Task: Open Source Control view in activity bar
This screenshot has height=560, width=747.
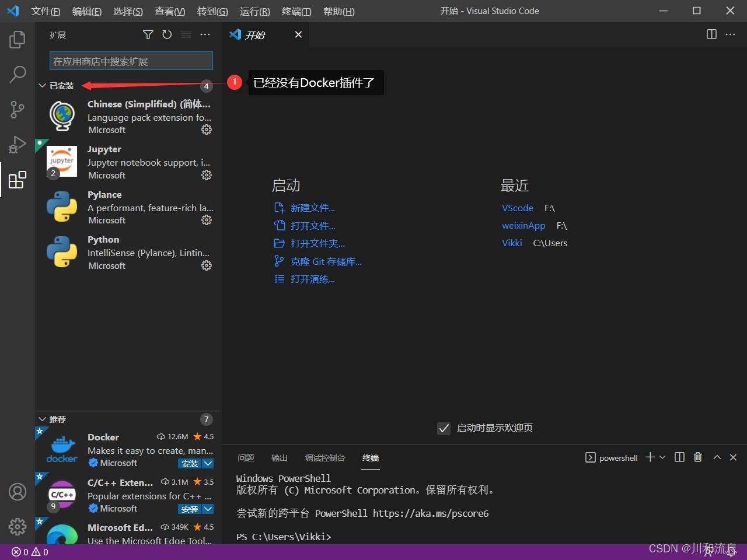Action: [x=18, y=109]
